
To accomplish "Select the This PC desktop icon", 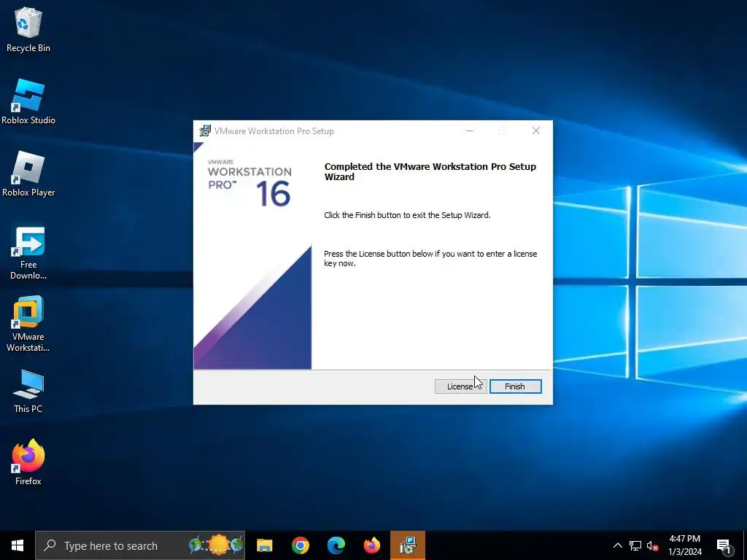I will [x=28, y=391].
